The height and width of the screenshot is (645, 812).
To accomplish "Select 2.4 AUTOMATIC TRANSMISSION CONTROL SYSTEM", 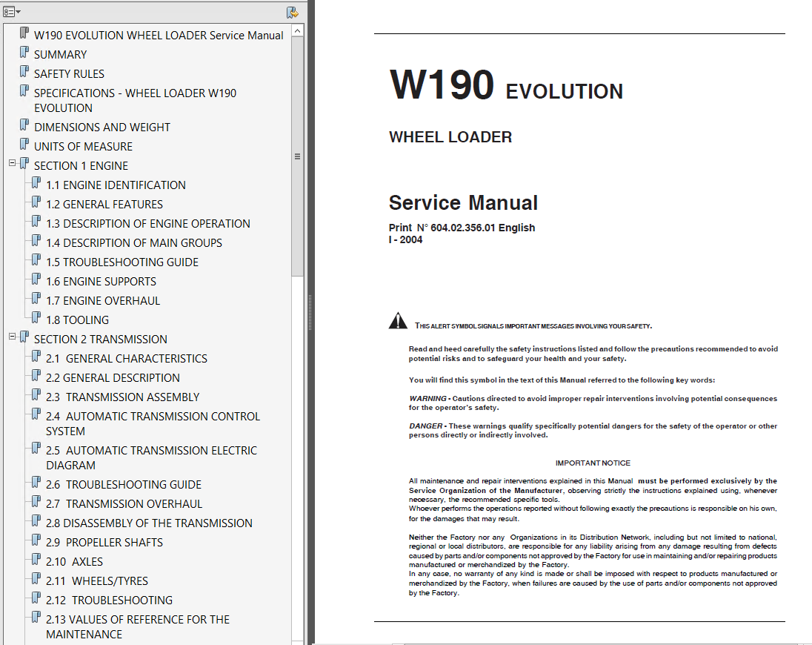I will tap(153, 424).
